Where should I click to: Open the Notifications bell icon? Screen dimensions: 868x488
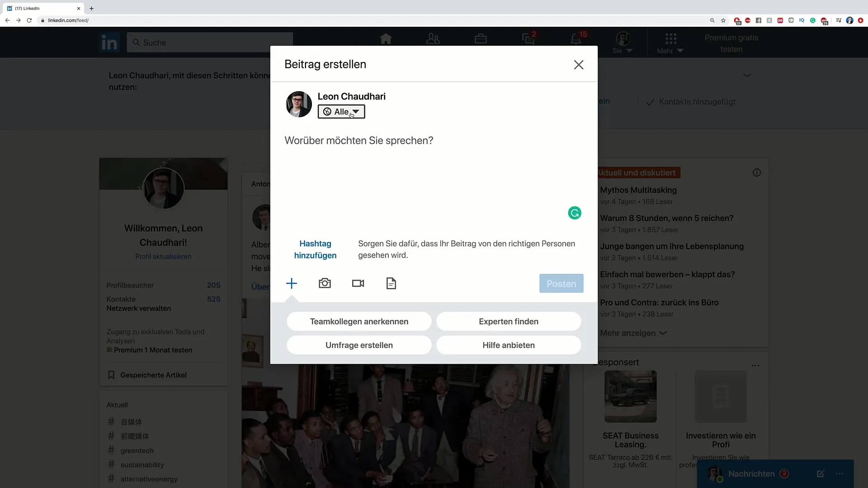(576, 39)
